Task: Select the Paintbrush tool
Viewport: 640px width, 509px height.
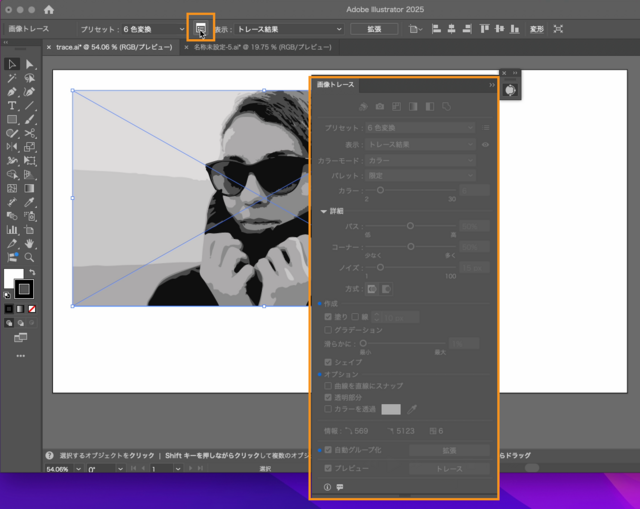Action: pyautogui.click(x=29, y=120)
